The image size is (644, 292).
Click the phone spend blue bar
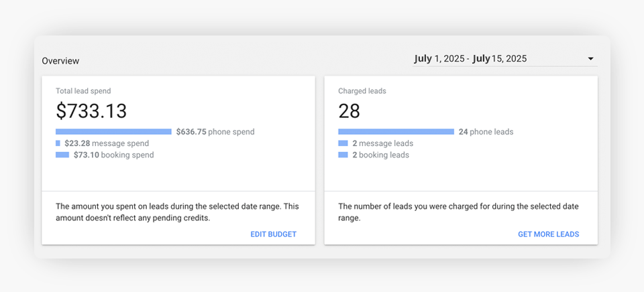113,132
